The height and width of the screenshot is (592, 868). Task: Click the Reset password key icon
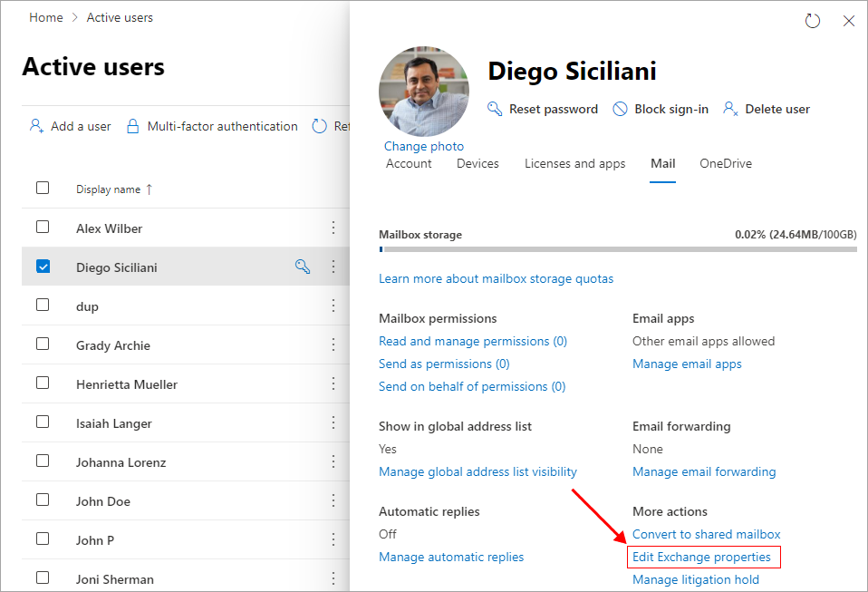click(x=495, y=109)
